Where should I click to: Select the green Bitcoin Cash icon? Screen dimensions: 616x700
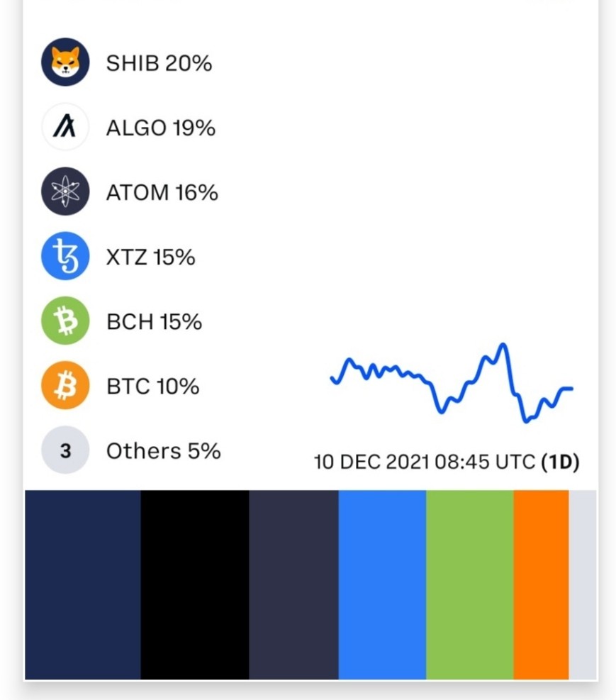click(65, 321)
